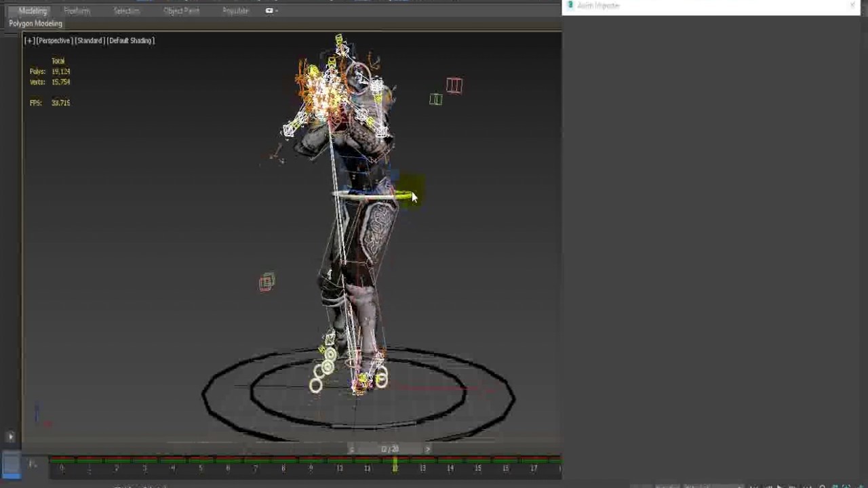The height and width of the screenshot is (488, 868).
Task: Open the Object Paint ribbon tab
Action: click(x=181, y=10)
